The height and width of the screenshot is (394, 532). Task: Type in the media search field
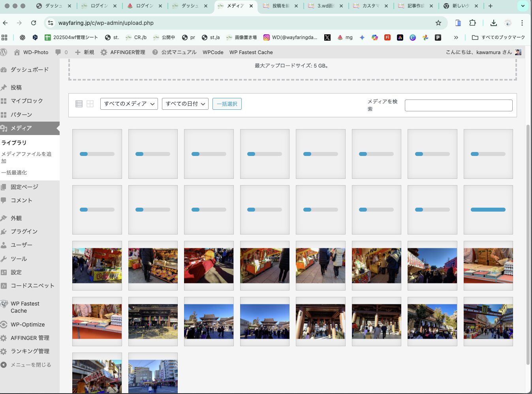pos(458,105)
